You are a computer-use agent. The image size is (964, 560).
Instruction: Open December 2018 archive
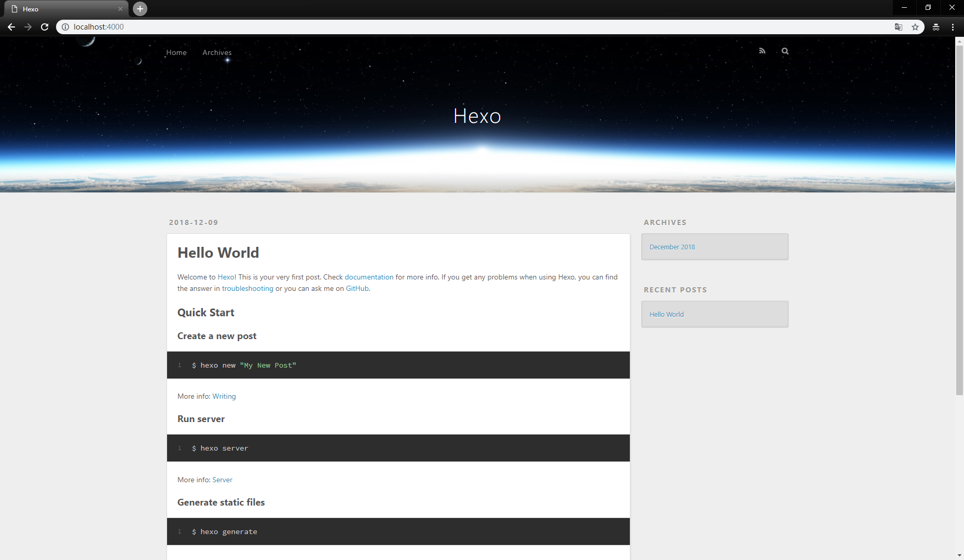[x=672, y=247]
